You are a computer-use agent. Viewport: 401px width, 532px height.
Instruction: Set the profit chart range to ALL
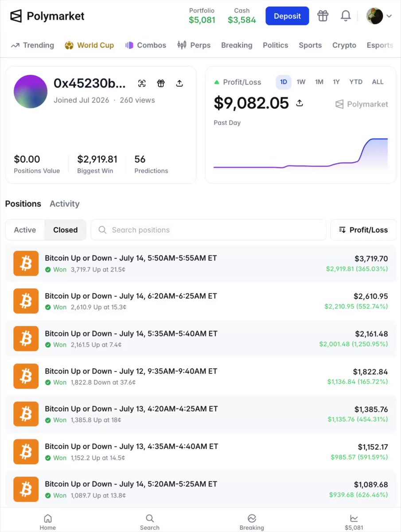(x=378, y=82)
